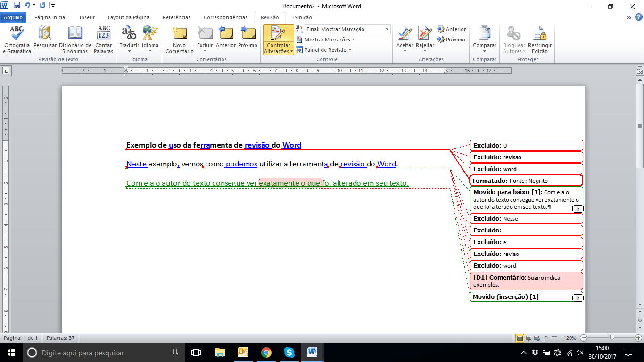644x362 pixels.
Task: Click the Pesquisar research icon
Action: pyautogui.click(x=45, y=34)
